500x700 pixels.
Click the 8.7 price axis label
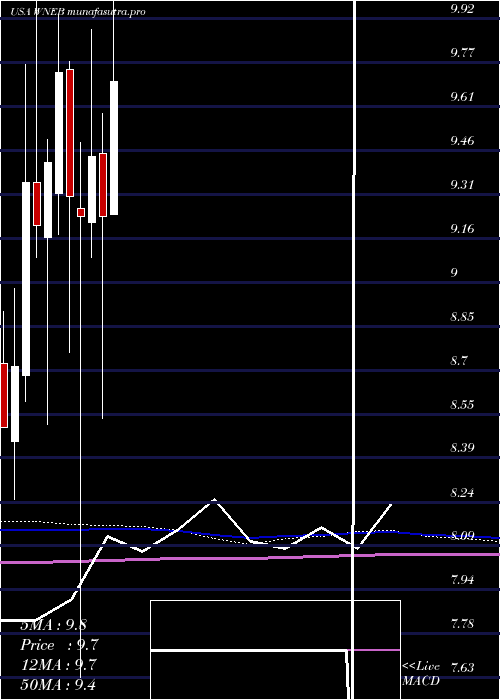click(460, 361)
